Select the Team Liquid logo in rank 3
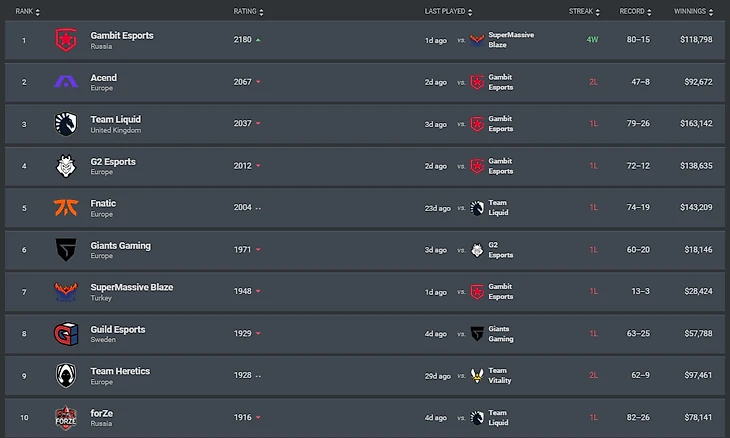730x438 pixels. (66, 124)
